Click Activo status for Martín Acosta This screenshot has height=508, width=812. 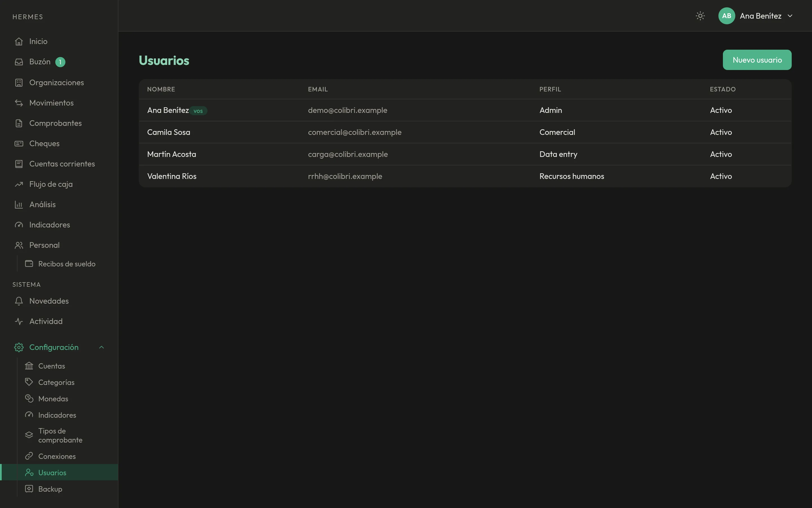tap(721, 154)
